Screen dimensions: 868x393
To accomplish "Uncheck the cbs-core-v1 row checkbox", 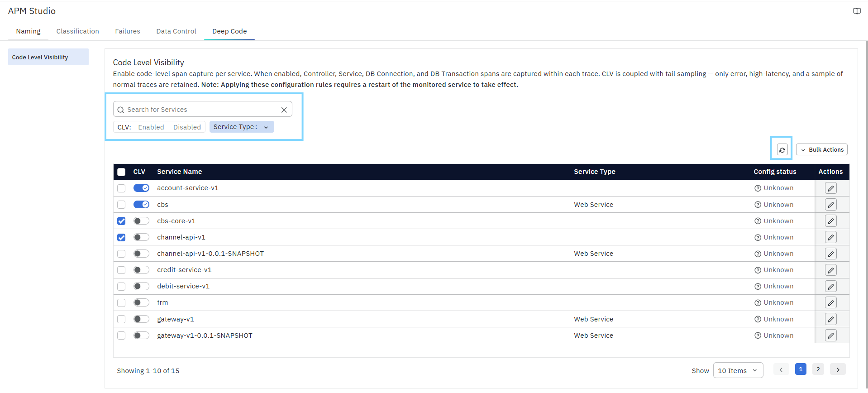I will pyautogui.click(x=121, y=221).
